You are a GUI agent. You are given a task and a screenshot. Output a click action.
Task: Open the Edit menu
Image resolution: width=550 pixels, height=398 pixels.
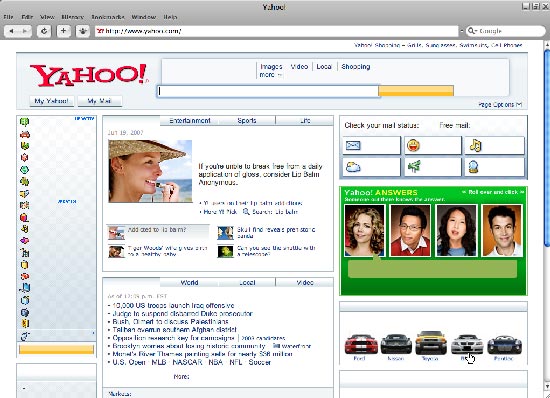[27, 17]
